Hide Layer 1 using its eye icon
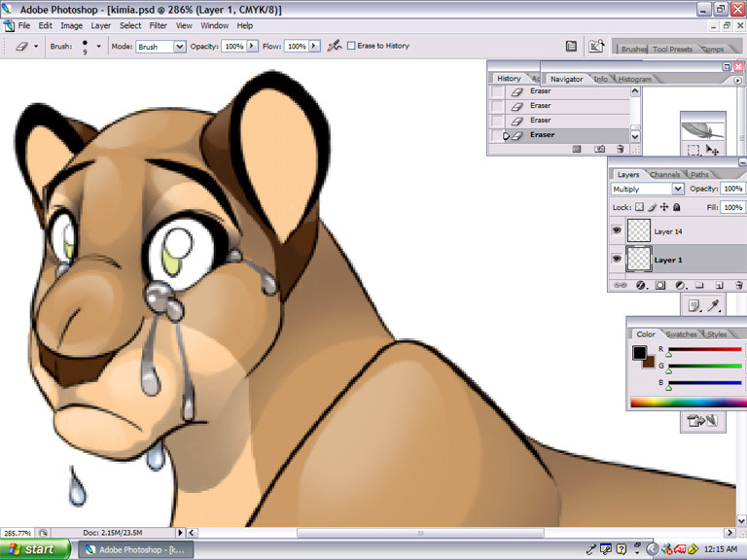 (x=617, y=259)
